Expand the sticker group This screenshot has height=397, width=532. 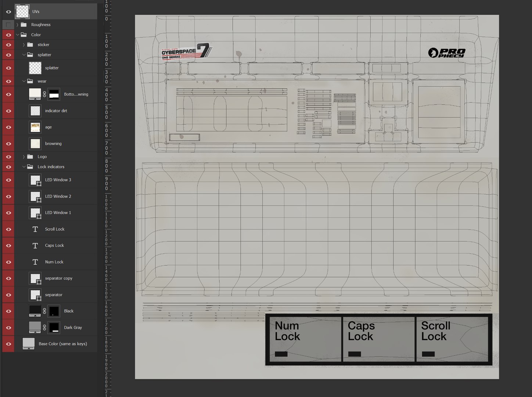coord(24,44)
